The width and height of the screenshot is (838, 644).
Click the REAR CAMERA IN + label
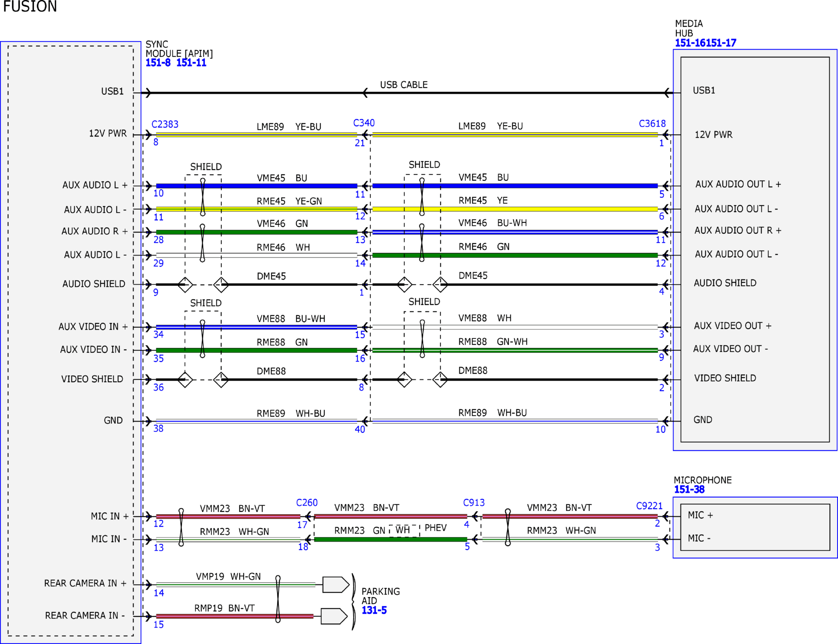(x=85, y=583)
